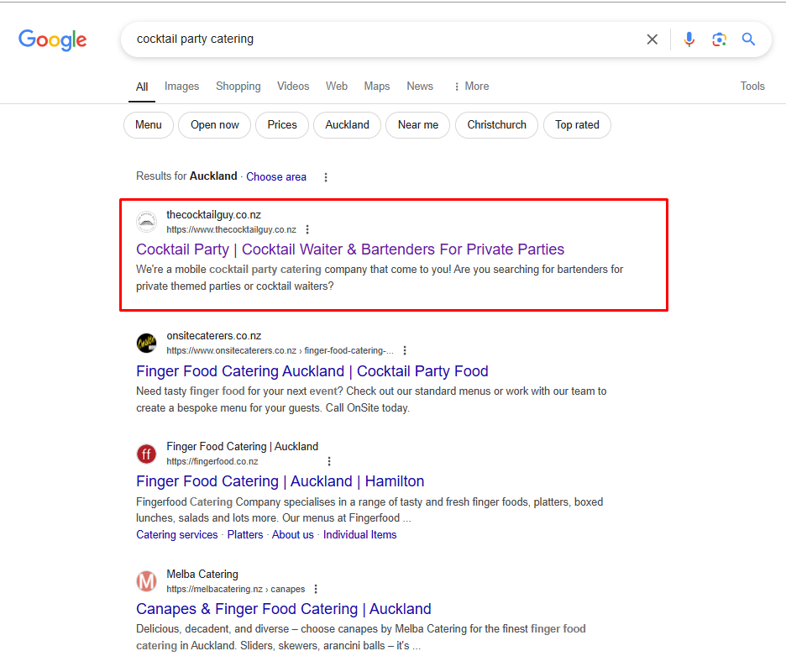Image resolution: width=786 pixels, height=672 pixels.
Task: Switch to the Images tab
Action: 181,87
